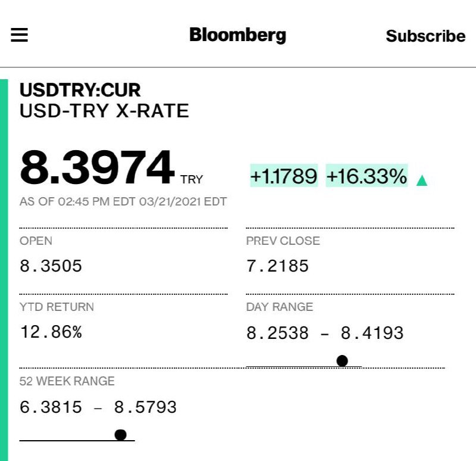
Task: Click the as-of timestamp text
Action: coord(123,202)
